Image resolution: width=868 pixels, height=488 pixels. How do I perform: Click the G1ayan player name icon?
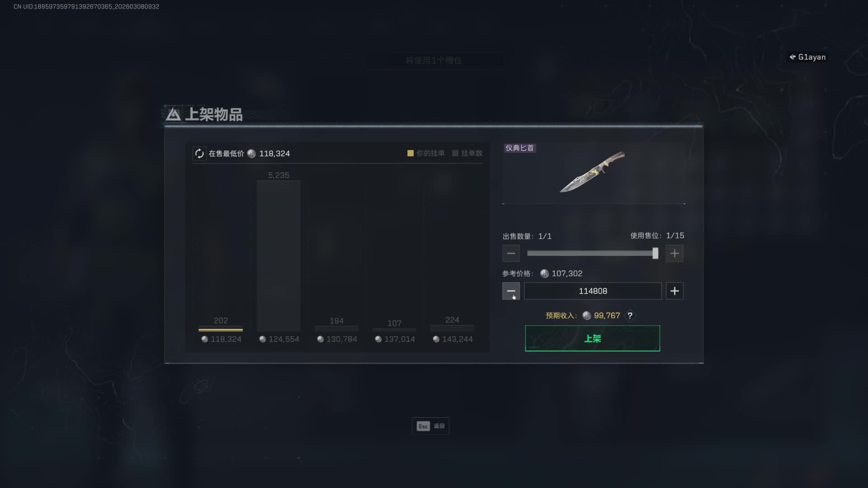coord(793,57)
